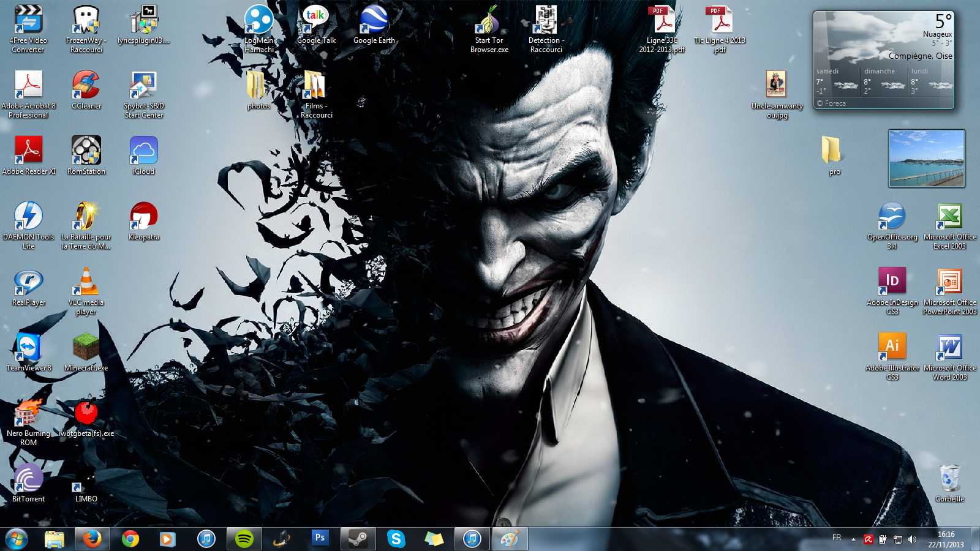The image size is (980, 551).
Task: Switch to Spotify in the taskbar
Action: [x=244, y=539]
